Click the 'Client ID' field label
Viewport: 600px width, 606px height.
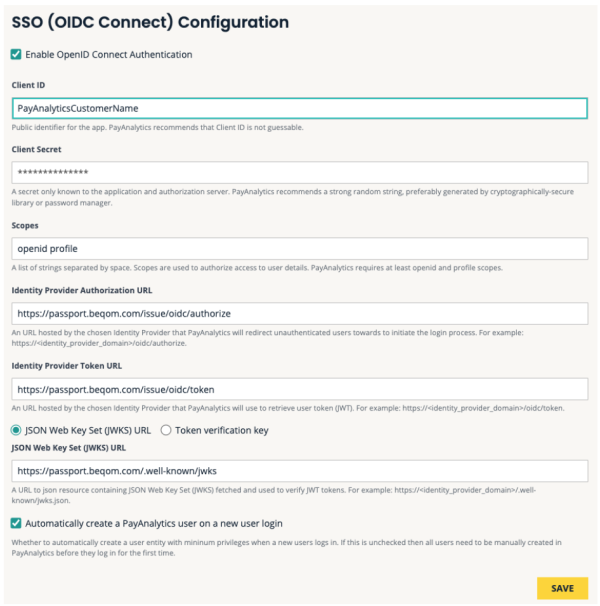30,86
